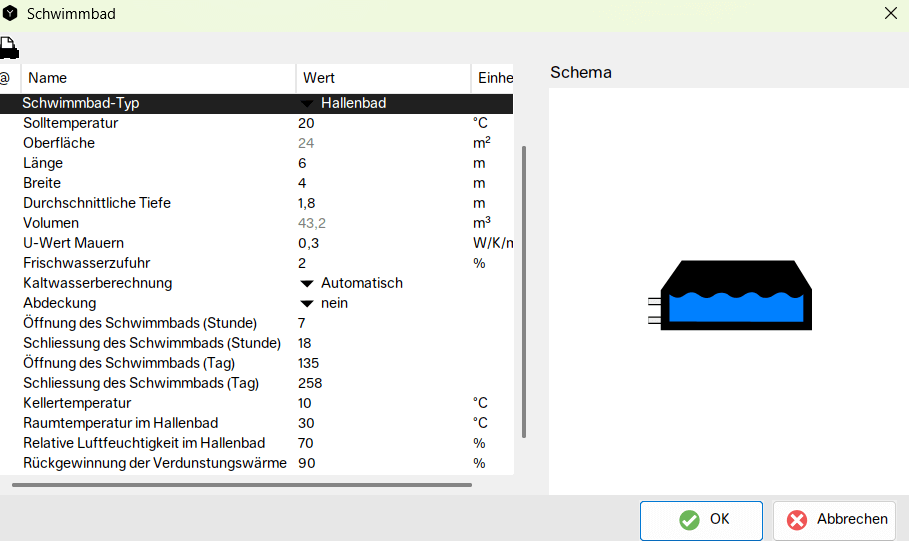Select the U-Wert Mauern value 0,3
Image resolution: width=909 pixels, height=541 pixels.
383,243
